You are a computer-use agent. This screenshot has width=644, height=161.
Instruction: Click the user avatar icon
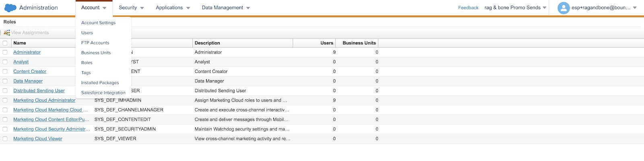[x=563, y=8]
